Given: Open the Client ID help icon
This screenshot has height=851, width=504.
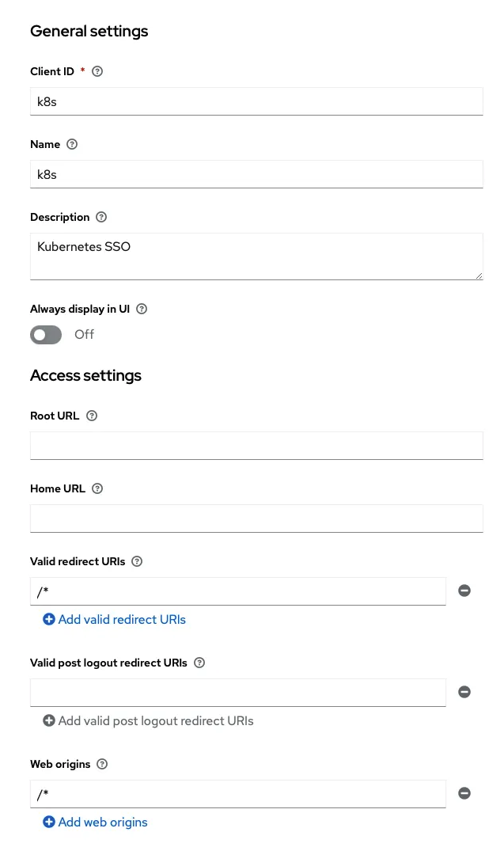Looking at the screenshot, I should (97, 71).
